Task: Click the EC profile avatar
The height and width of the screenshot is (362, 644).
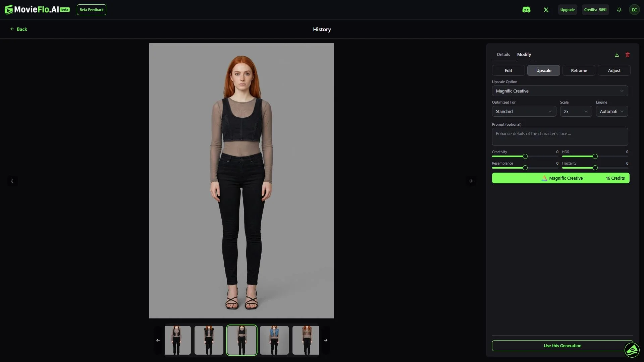Action: pyautogui.click(x=634, y=9)
